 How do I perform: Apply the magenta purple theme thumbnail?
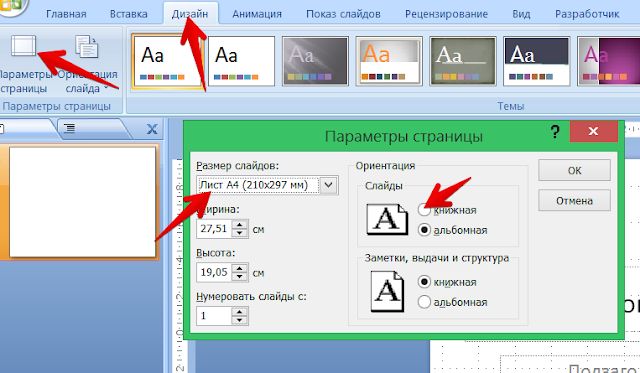click(608, 61)
